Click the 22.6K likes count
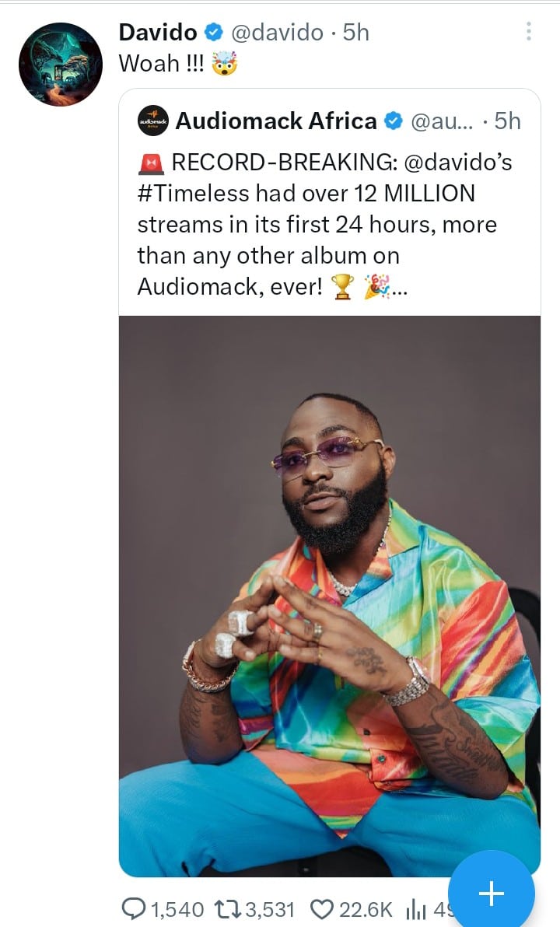The height and width of the screenshot is (927, 560). pyautogui.click(x=366, y=908)
